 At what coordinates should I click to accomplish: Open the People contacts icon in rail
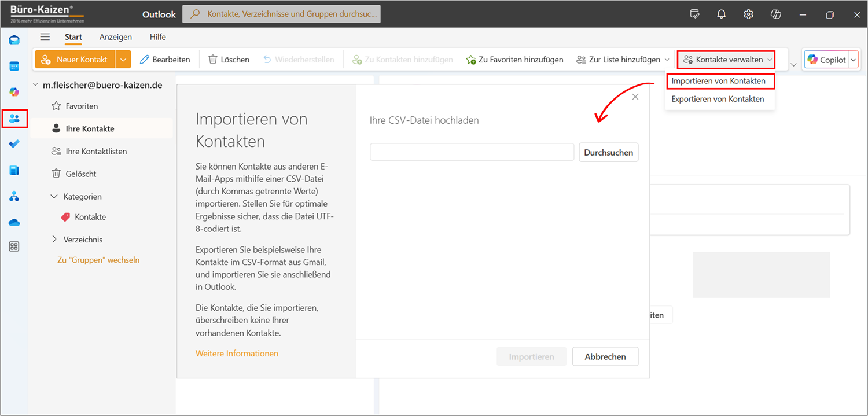[14, 118]
